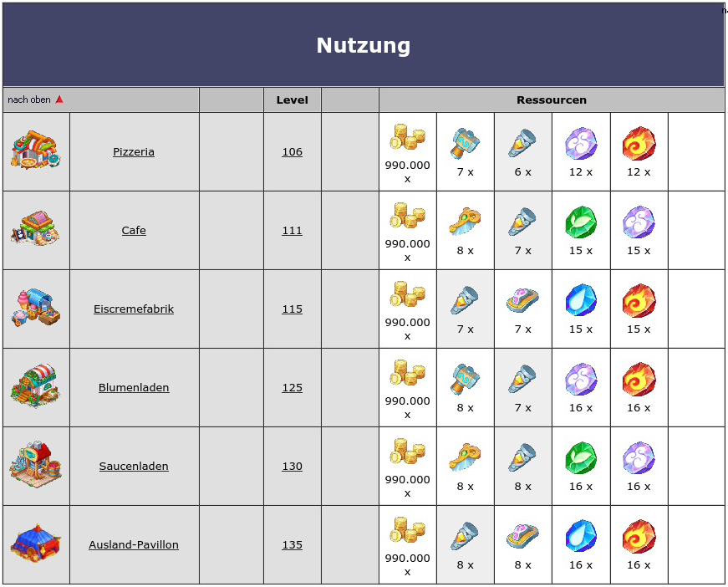Viewport: 728px width, 587px height.
Task: Click the saw icon in Cafe row
Action: click(465, 222)
